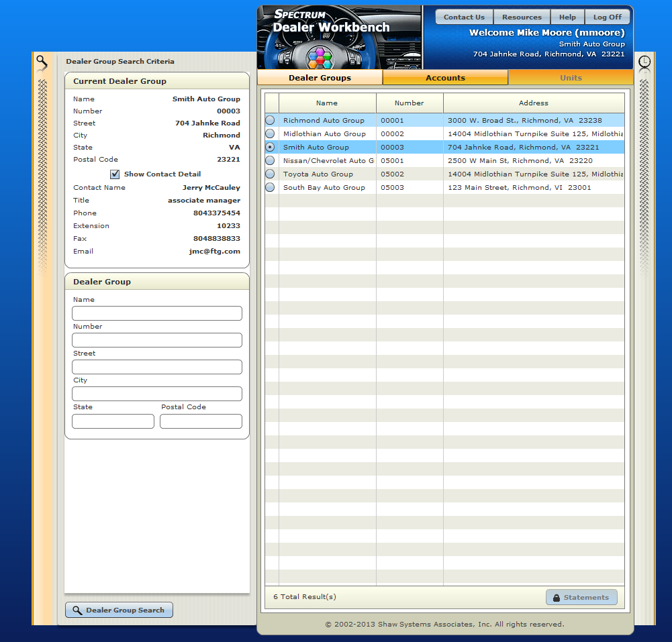Viewport: 672px width, 642px height.
Task: Click the 6 Total Result(s) status text
Action: (305, 596)
